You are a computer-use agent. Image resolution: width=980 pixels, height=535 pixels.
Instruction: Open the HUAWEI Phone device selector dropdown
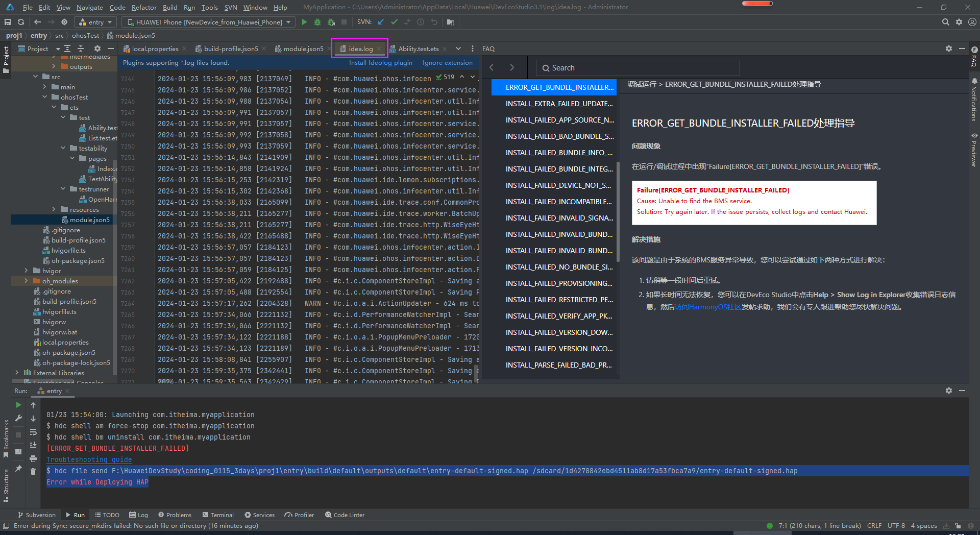click(x=209, y=22)
